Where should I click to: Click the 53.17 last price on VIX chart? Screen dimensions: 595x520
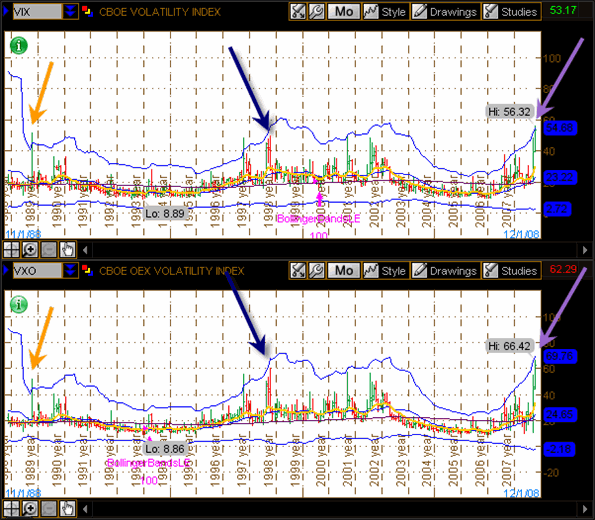(x=563, y=10)
